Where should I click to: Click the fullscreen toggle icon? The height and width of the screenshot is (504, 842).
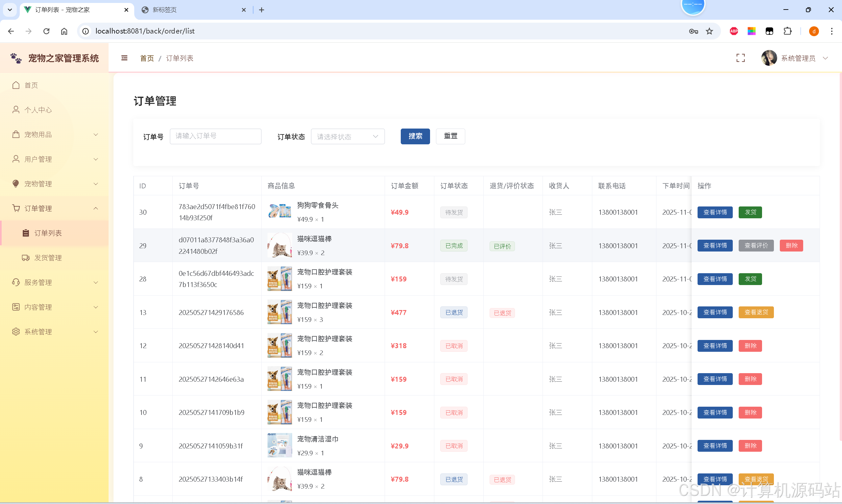(x=740, y=58)
